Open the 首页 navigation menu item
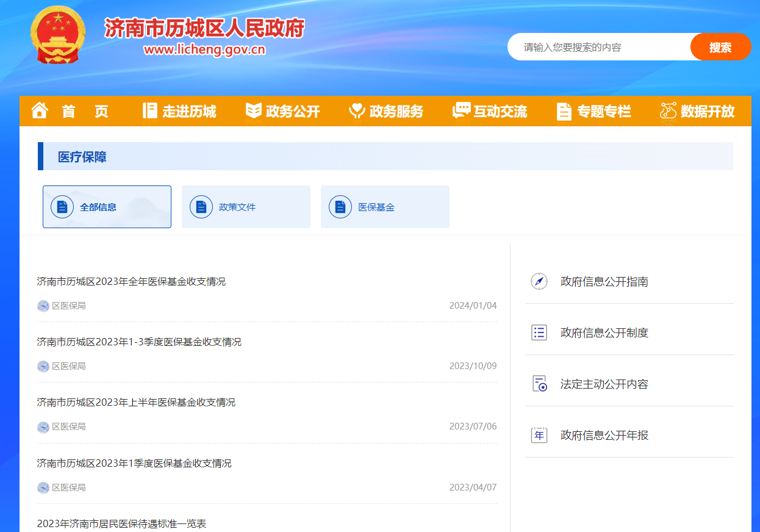760x532 pixels. [x=85, y=111]
